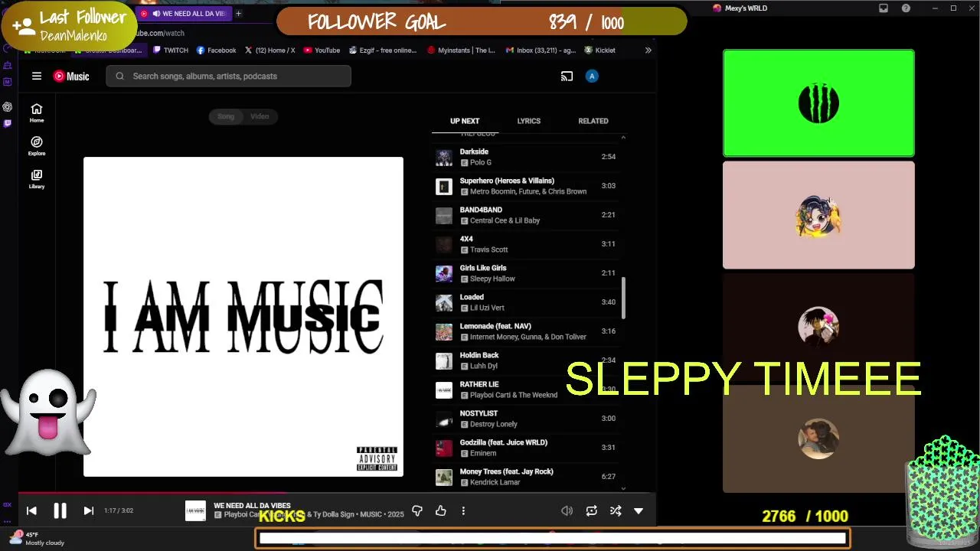980x551 pixels.
Task: Select the UP NEXT tab
Action: pyautogui.click(x=465, y=121)
